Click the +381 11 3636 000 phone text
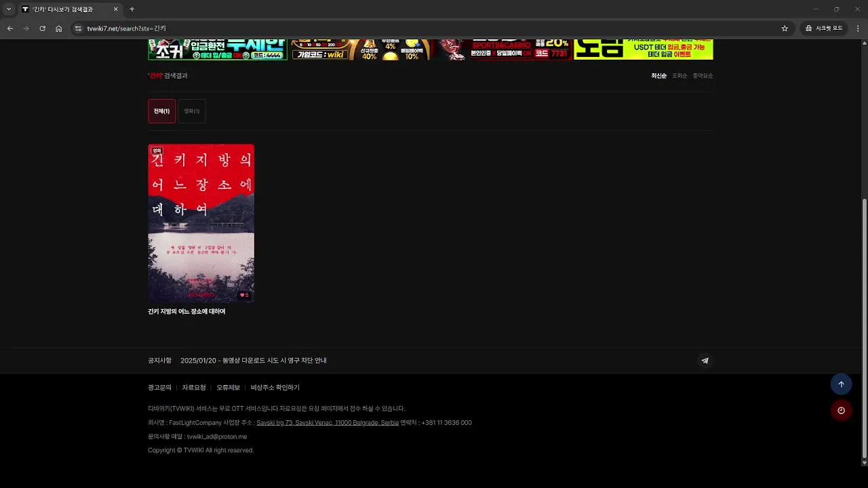 coord(447,423)
